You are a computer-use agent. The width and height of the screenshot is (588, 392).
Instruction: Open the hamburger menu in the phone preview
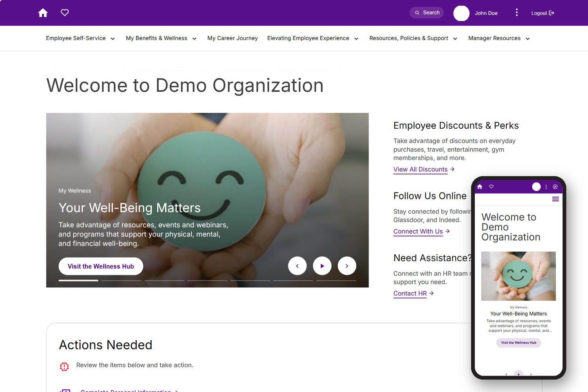[x=555, y=199]
